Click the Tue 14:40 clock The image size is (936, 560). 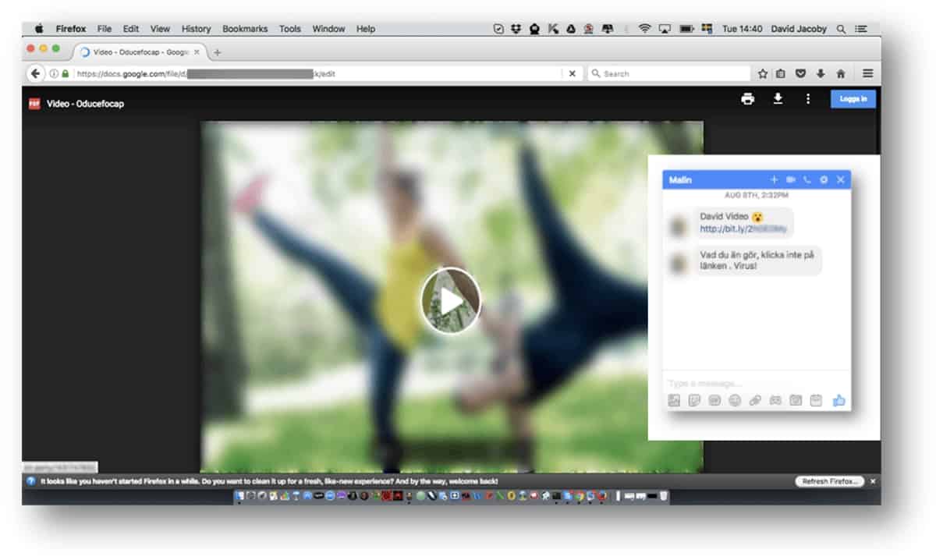(x=743, y=29)
